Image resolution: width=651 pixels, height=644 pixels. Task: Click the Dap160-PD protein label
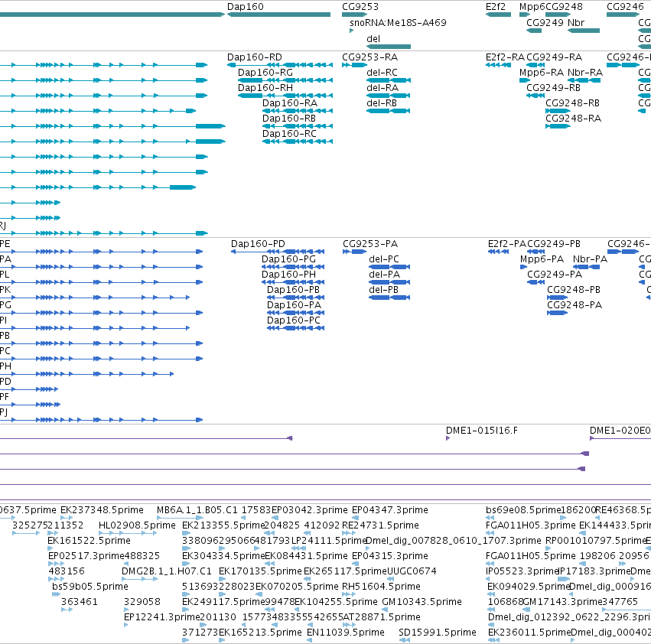click(x=258, y=244)
